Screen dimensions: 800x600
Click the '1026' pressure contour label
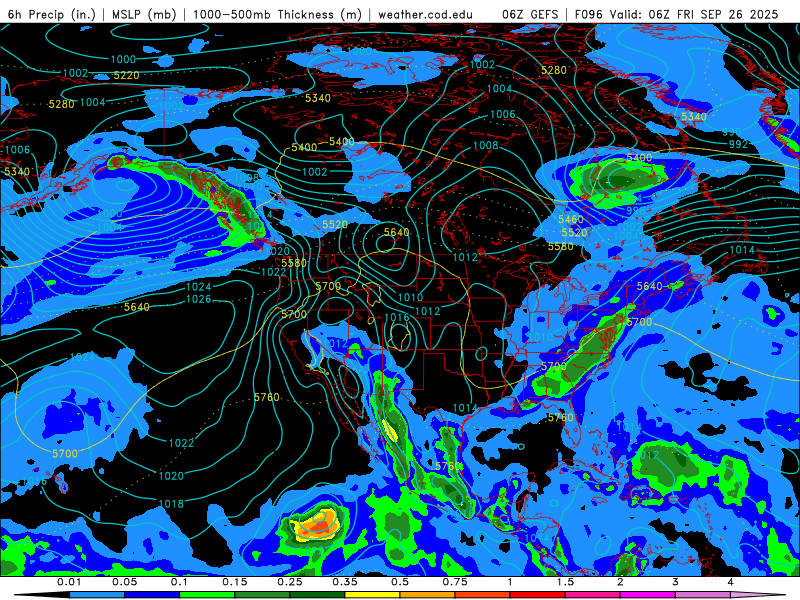point(198,299)
